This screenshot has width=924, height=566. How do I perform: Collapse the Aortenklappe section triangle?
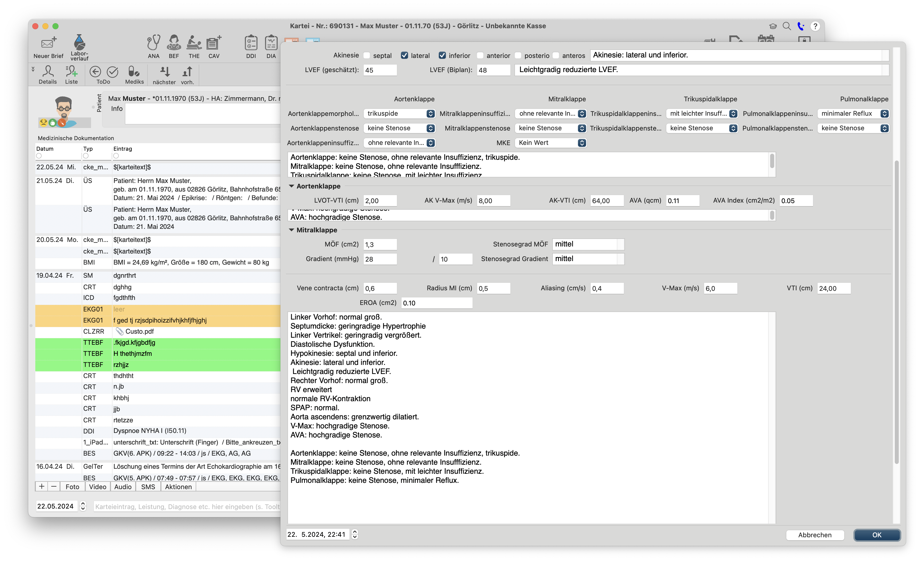pyautogui.click(x=291, y=186)
